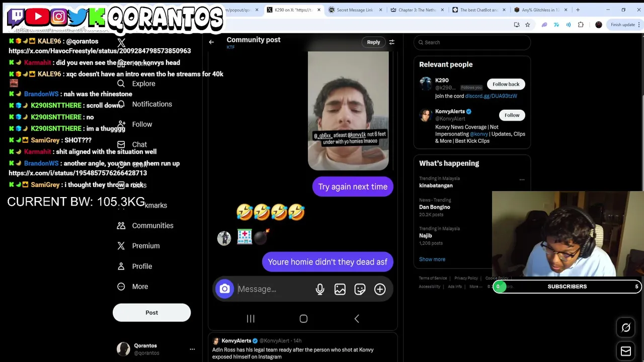Follow KonvyAlerts

coord(512,115)
